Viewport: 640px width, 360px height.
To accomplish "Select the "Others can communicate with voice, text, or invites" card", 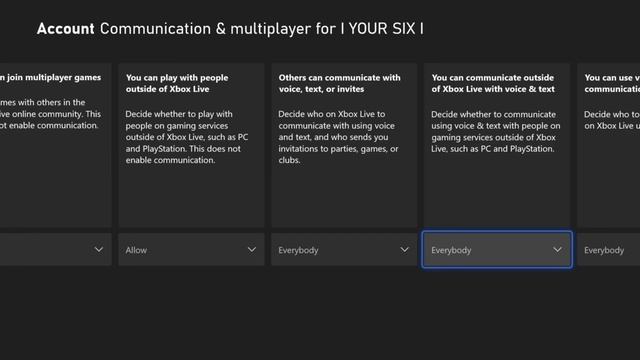I will coord(344,145).
